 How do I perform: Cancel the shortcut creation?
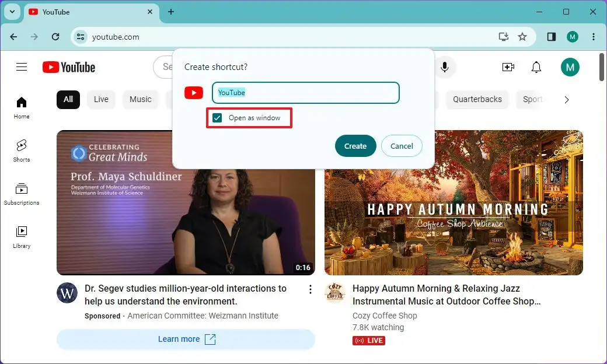[402, 146]
